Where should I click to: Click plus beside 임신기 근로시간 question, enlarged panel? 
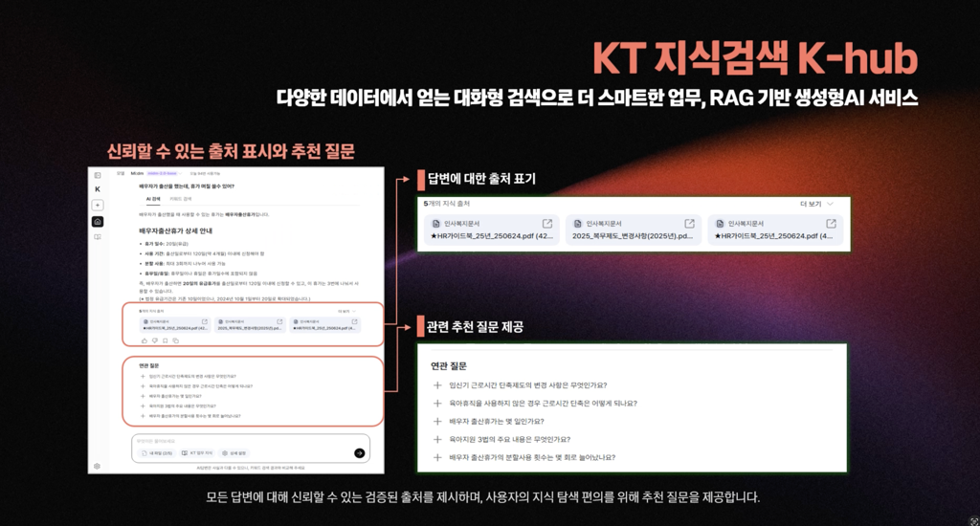tap(437, 385)
